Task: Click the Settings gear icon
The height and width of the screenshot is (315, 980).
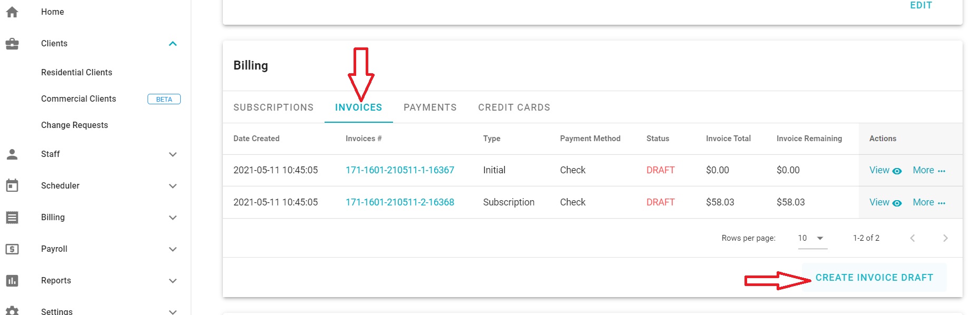Action: (12, 311)
